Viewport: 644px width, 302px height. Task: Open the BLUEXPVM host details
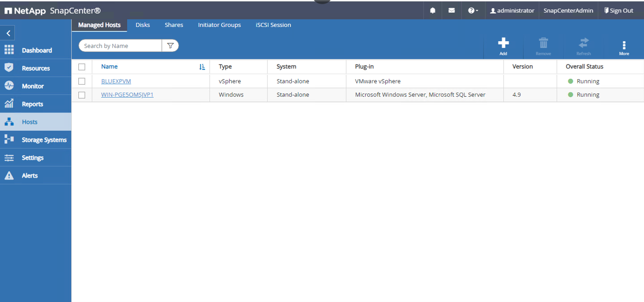tap(115, 81)
